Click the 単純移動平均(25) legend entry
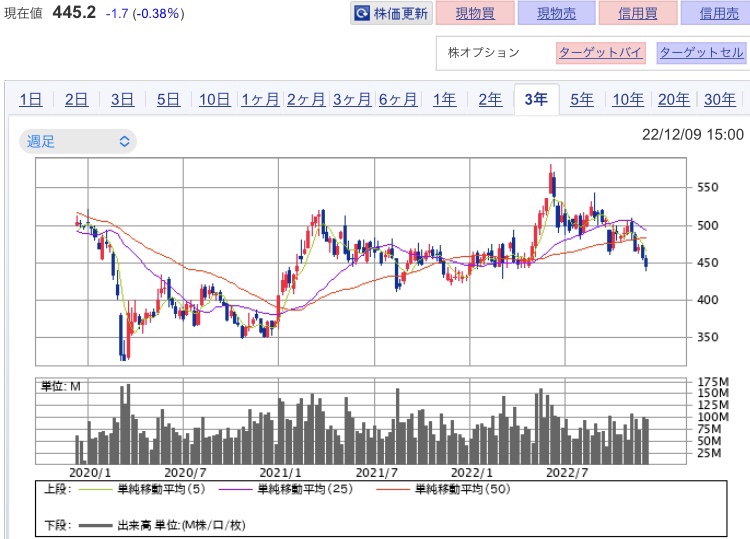This screenshot has width=750, height=539. 286,489
